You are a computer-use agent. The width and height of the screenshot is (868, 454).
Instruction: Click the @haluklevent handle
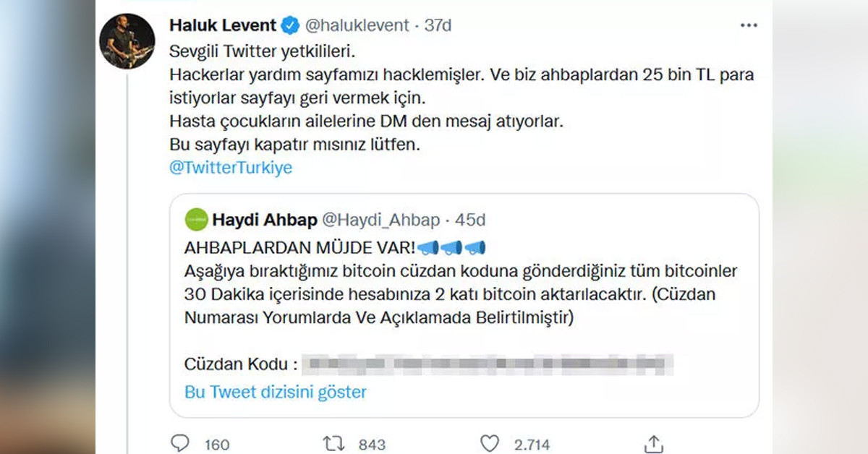coord(357,25)
